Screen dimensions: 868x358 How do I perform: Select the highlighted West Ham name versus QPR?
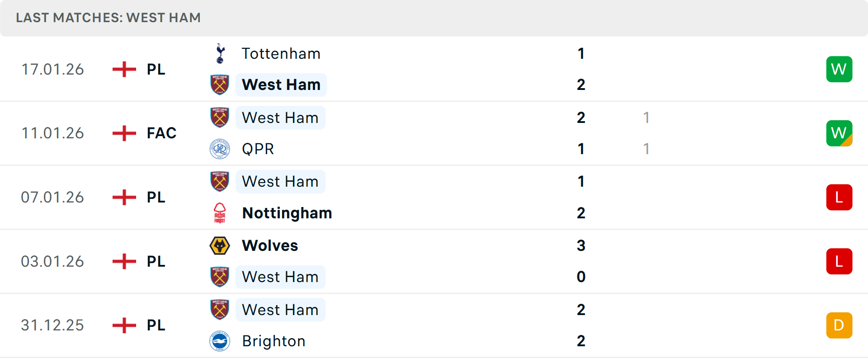[x=280, y=118]
